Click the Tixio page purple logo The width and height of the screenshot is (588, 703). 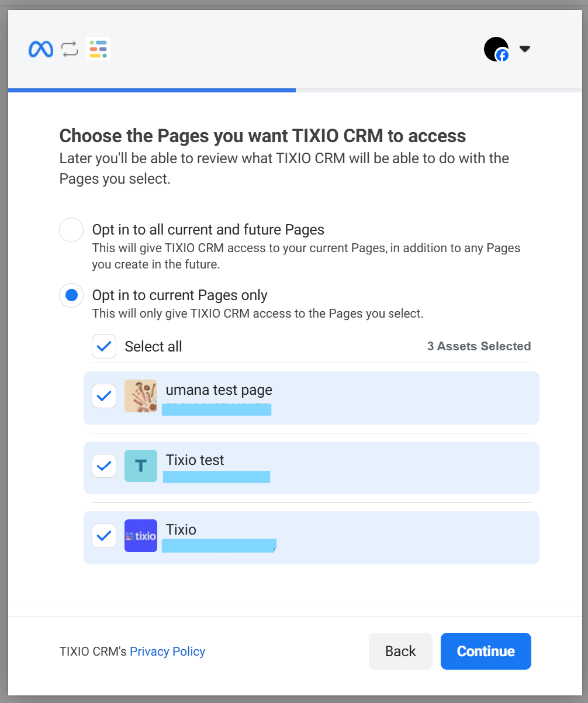click(141, 536)
